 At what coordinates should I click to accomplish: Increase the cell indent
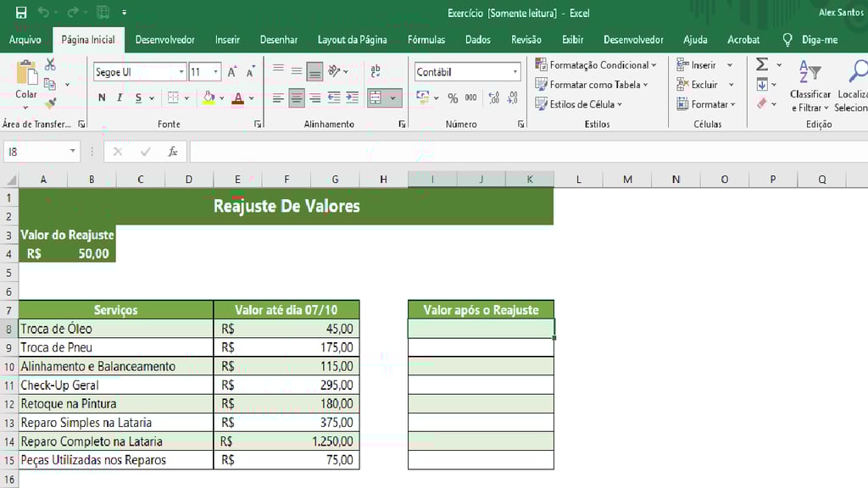click(x=352, y=98)
